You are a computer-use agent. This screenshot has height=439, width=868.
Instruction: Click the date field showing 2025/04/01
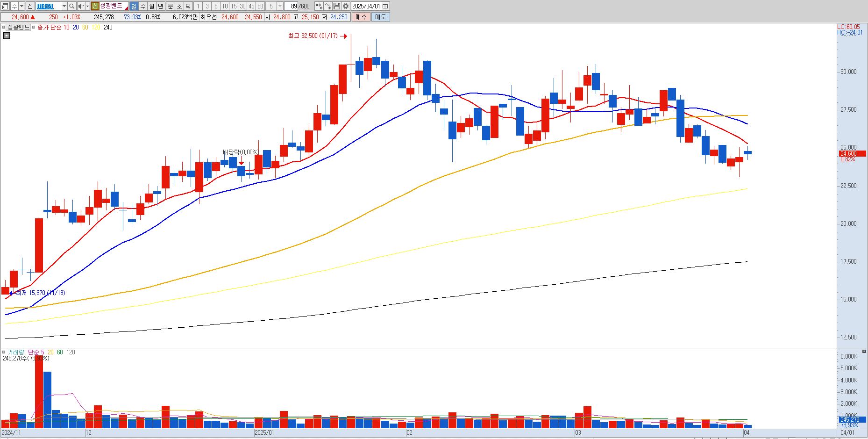pyautogui.click(x=366, y=6)
